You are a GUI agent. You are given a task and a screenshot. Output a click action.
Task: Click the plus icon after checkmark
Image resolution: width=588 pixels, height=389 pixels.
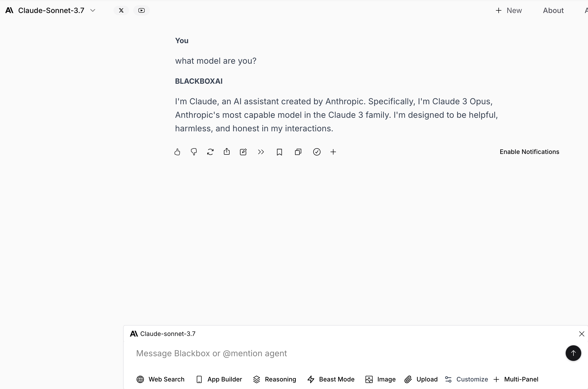click(x=333, y=152)
